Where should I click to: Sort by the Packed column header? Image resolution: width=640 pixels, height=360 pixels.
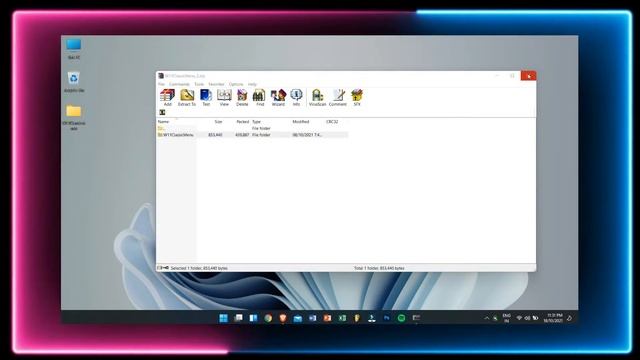242,122
